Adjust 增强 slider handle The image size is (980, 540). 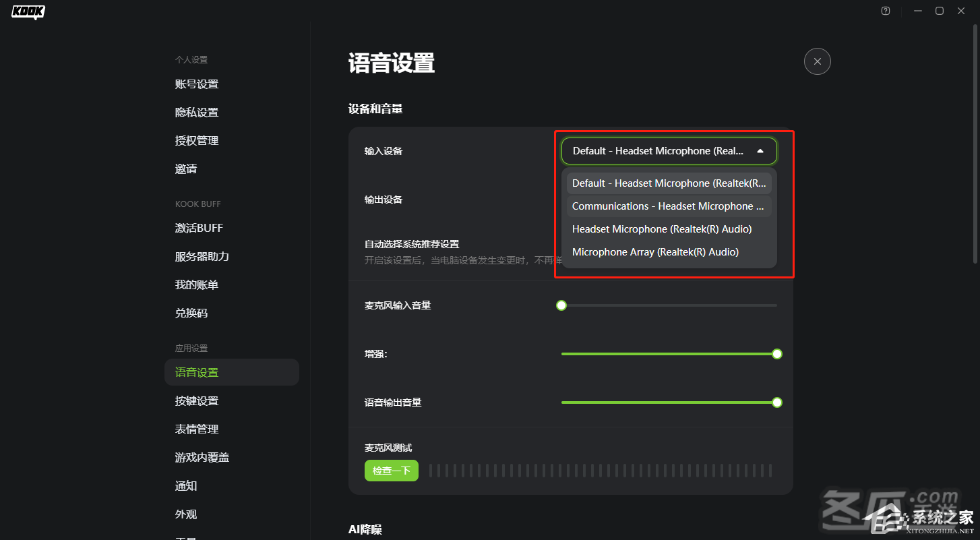[777, 354]
